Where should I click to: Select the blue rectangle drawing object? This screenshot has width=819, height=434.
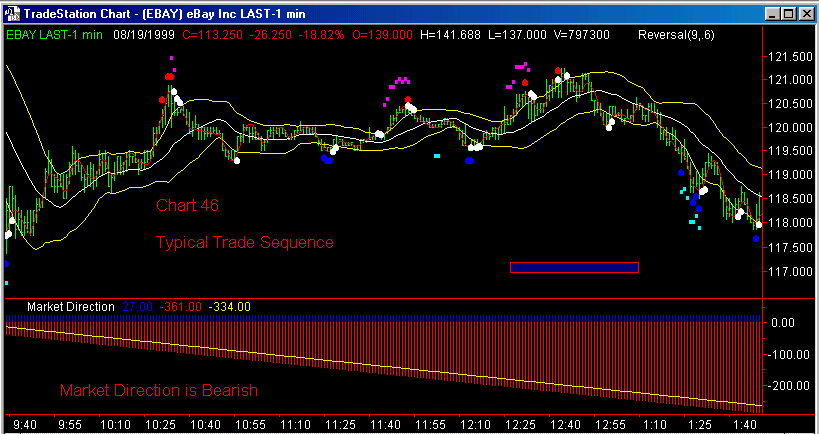pyautogui.click(x=574, y=267)
